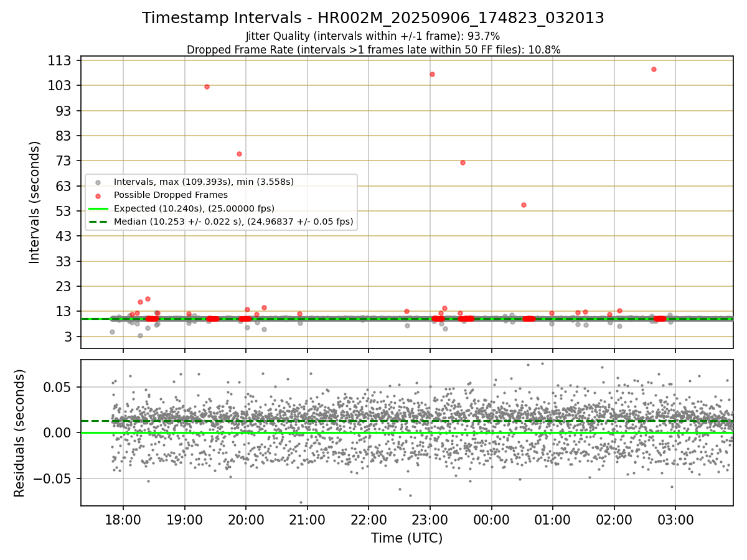The height and width of the screenshot is (560, 747).
Task: Click the x-axis tick label '20:00'
Action: [x=246, y=519]
